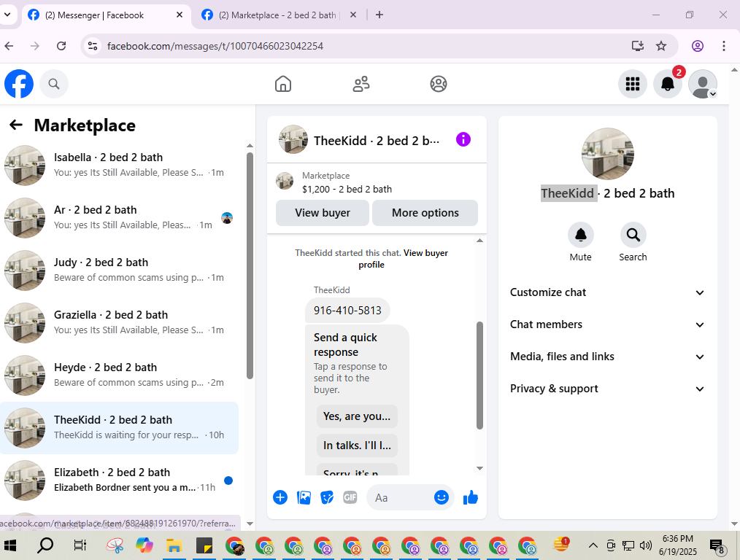The width and height of the screenshot is (740, 560).
Task: Open a new browser tab
Action: [379, 15]
